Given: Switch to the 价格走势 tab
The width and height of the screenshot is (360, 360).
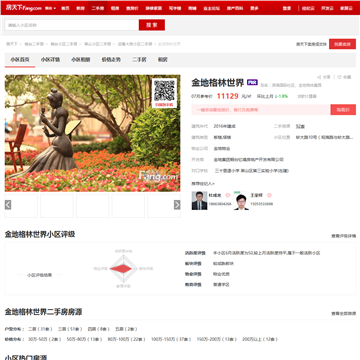Looking at the screenshot, I should pyautogui.click(x=111, y=60).
